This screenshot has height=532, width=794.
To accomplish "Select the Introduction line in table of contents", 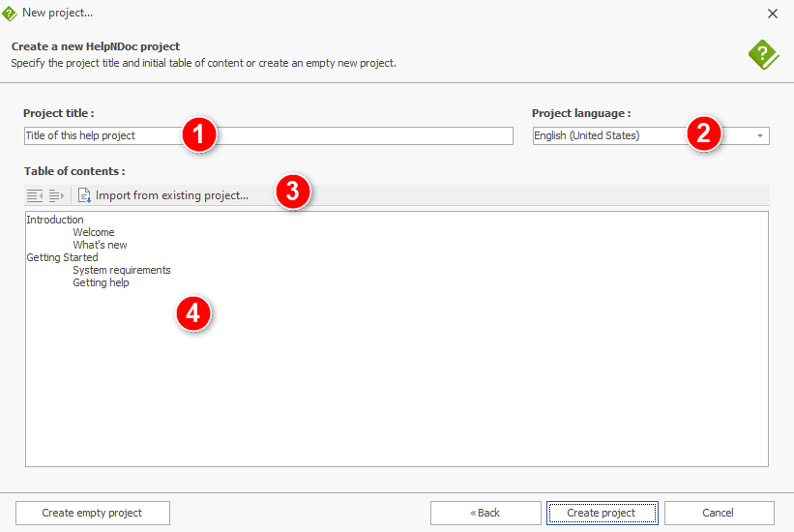I will click(55, 220).
